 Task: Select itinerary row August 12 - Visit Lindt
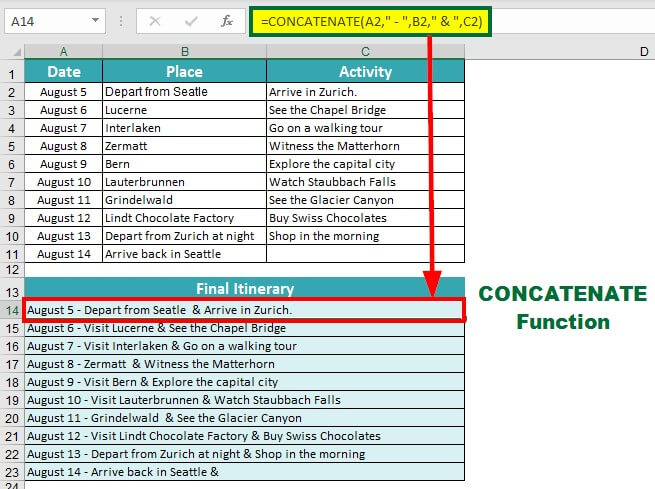tap(245, 436)
